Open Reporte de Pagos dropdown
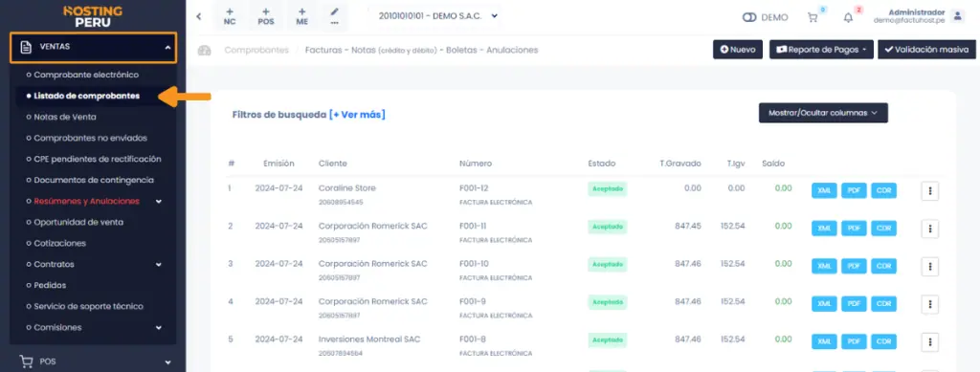The height and width of the screenshot is (372, 980). coord(821,50)
